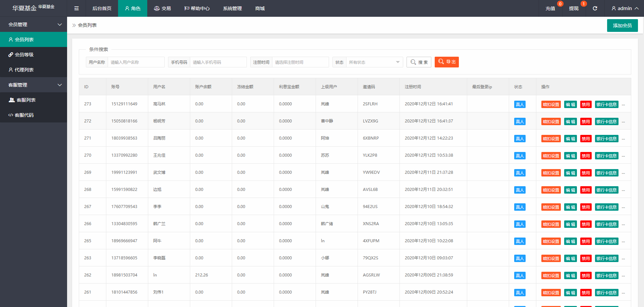
Task: Click the 搜索 search button
Action: 419,62
